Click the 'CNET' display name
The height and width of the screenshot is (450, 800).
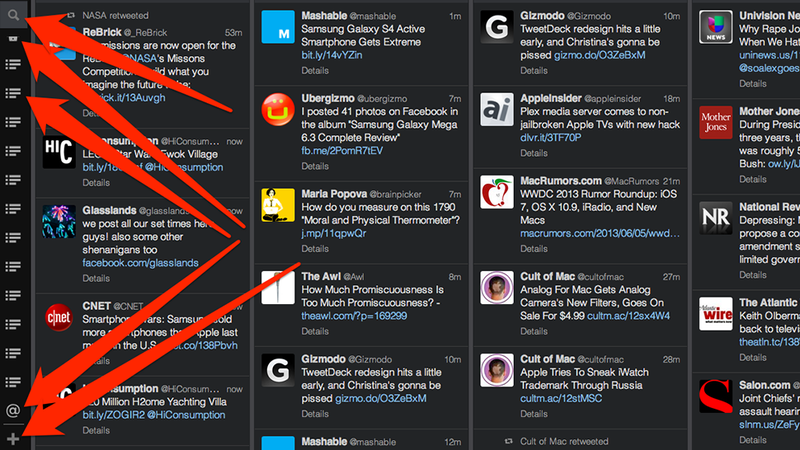96,306
